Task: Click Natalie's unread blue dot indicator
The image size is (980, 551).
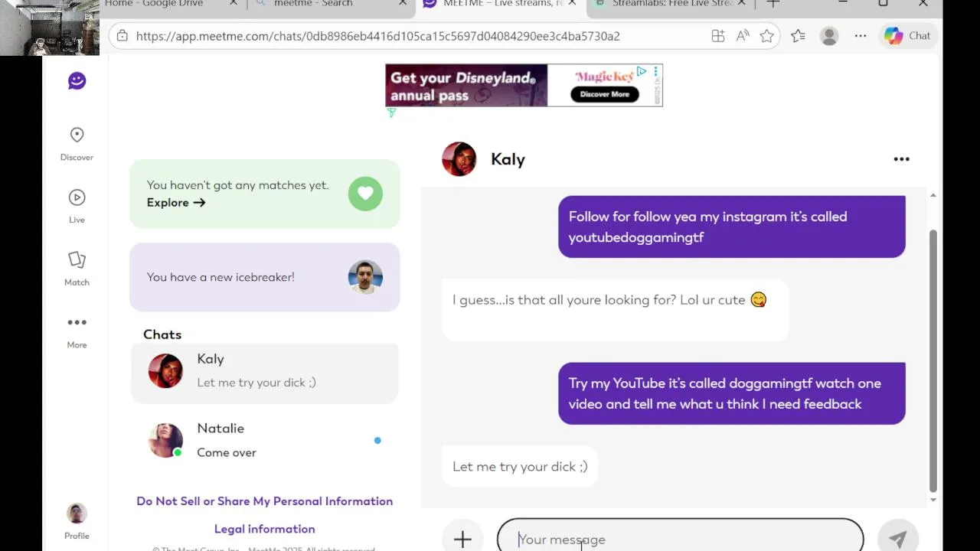Action: pyautogui.click(x=377, y=440)
